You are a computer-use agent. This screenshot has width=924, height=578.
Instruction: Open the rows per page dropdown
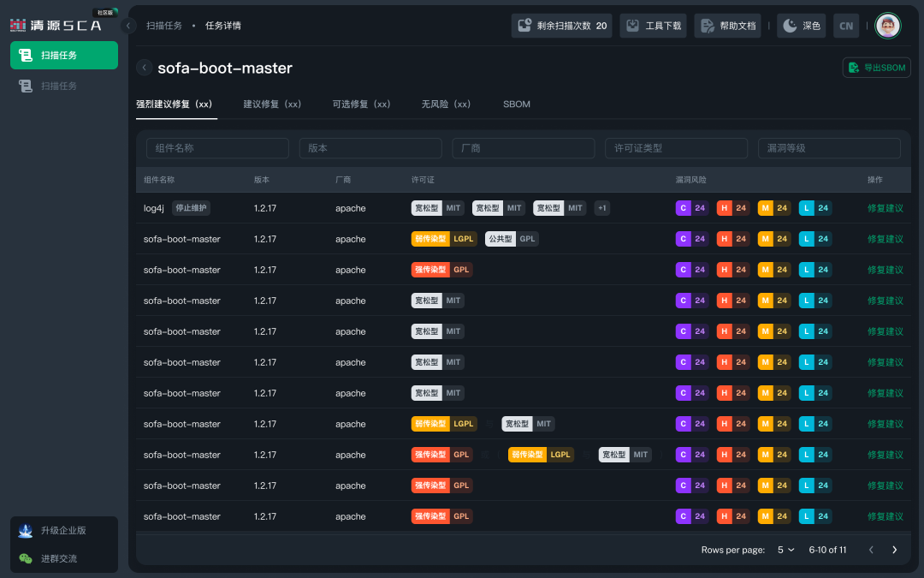pyautogui.click(x=785, y=550)
